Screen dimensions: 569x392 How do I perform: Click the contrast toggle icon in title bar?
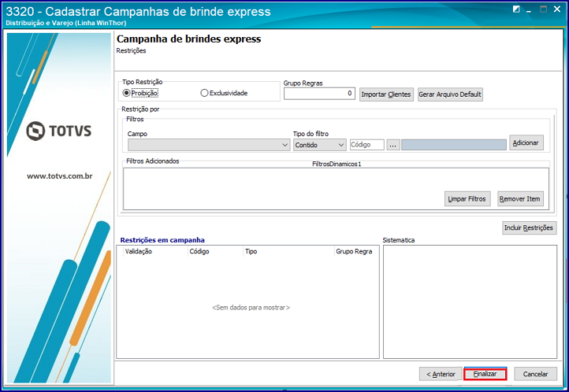click(x=516, y=9)
